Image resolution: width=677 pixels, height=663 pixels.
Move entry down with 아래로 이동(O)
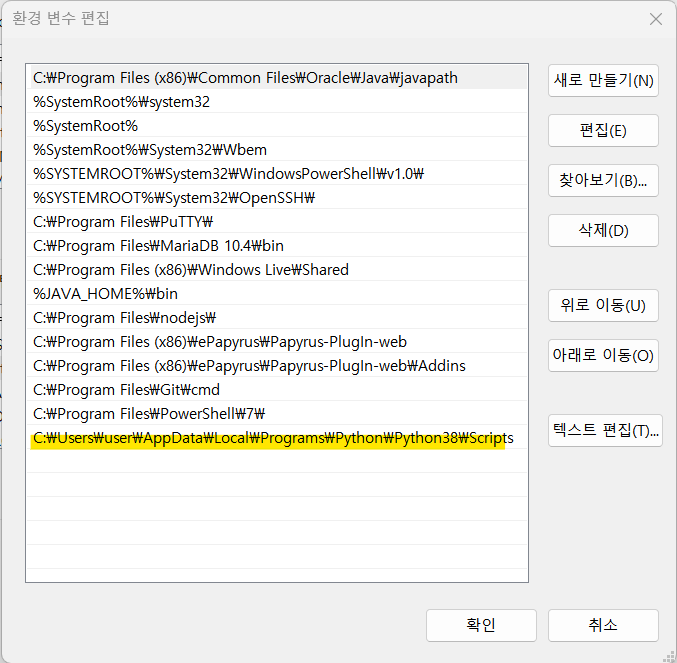coord(603,355)
